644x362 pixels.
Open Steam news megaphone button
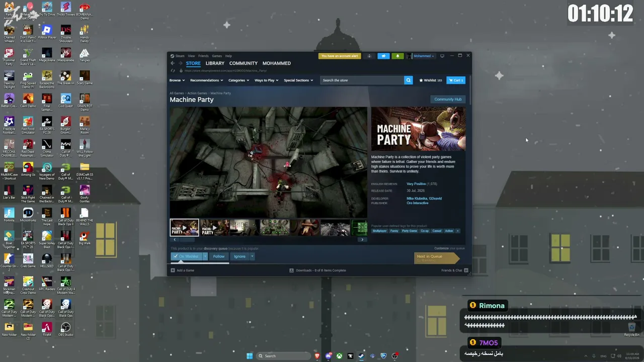click(x=383, y=56)
